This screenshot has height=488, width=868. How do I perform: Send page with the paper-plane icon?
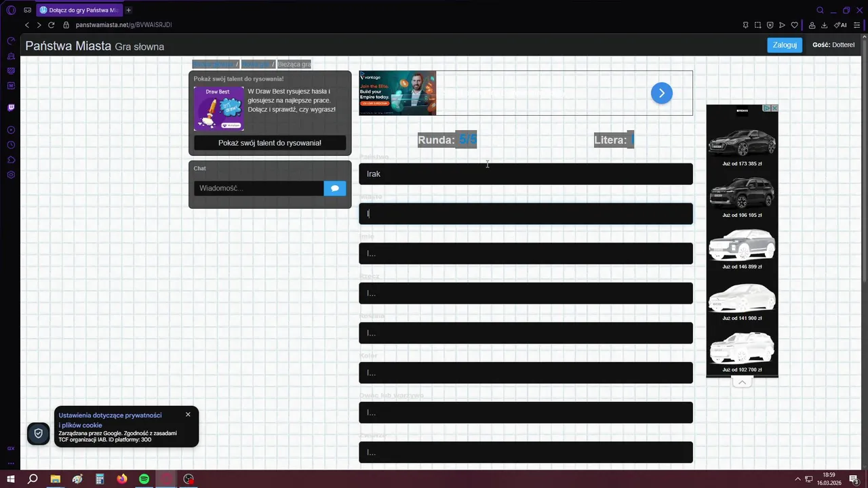782,25
